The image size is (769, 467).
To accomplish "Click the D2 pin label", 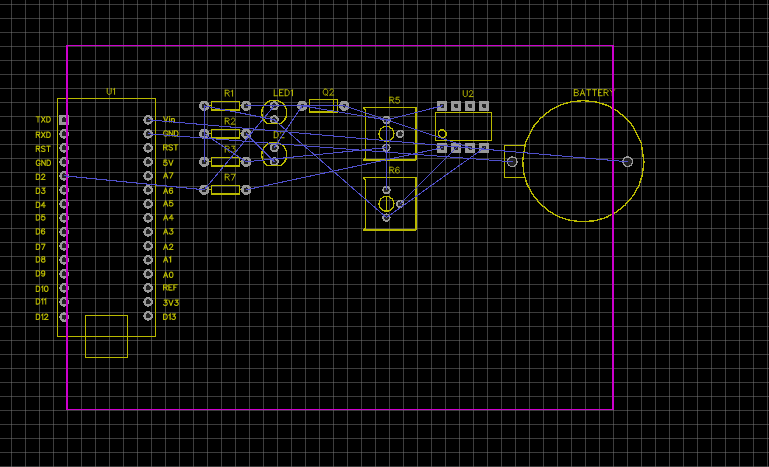I will [x=40, y=177].
